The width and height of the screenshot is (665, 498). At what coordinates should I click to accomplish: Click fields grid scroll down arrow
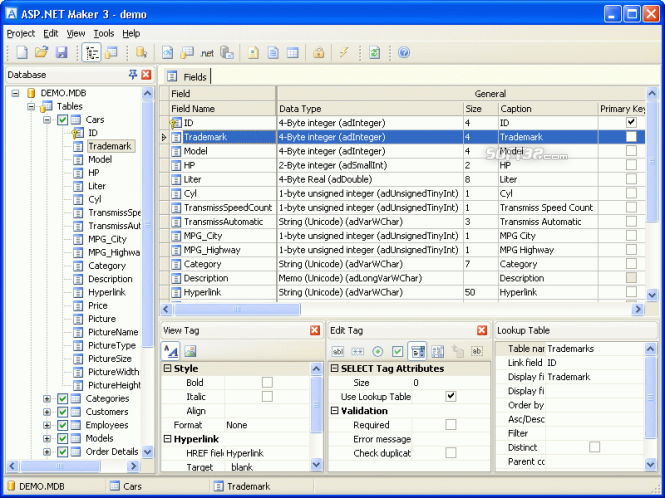click(x=652, y=294)
